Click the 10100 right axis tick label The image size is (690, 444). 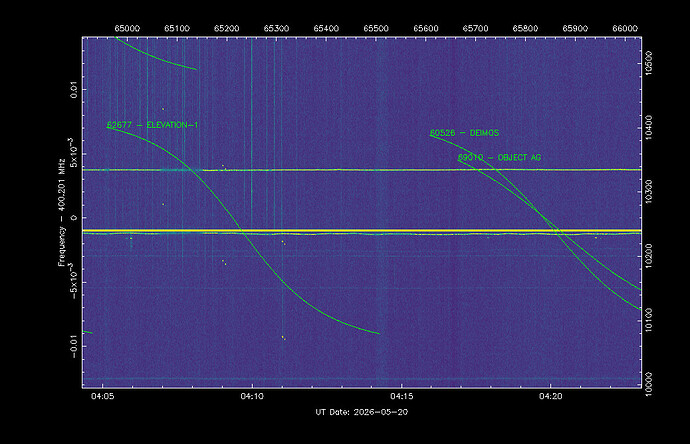[x=648, y=320]
